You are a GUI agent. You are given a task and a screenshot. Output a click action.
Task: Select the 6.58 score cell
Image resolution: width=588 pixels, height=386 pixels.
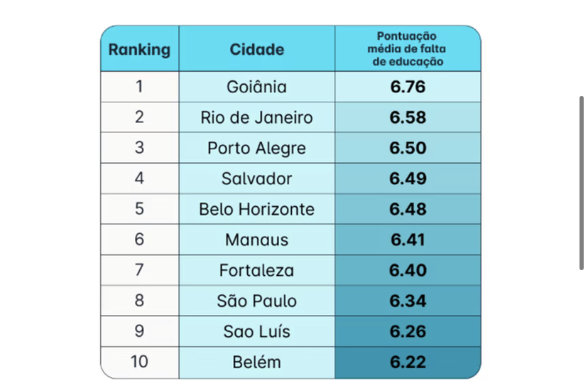coord(408,117)
